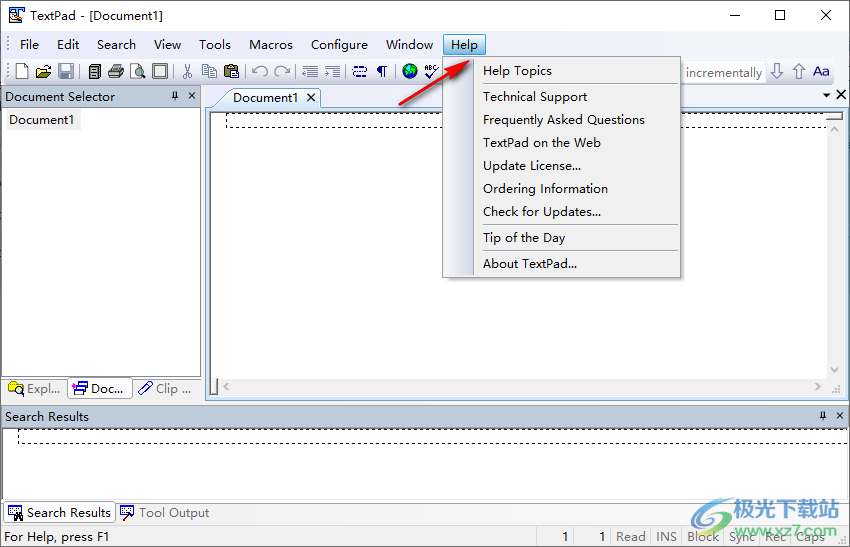850x547 pixels.
Task: Open the Search menu
Action: pyautogui.click(x=117, y=44)
